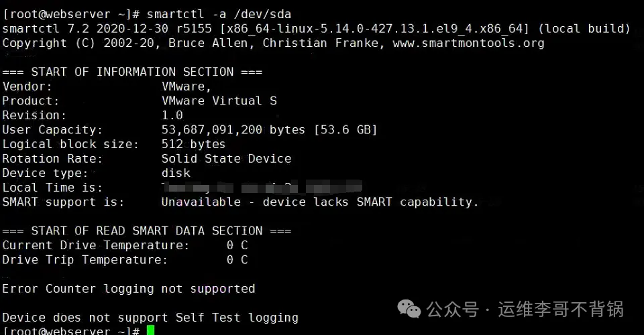644x335 pixels.
Task: Click the User Capacity bytes value
Action: pos(269,129)
